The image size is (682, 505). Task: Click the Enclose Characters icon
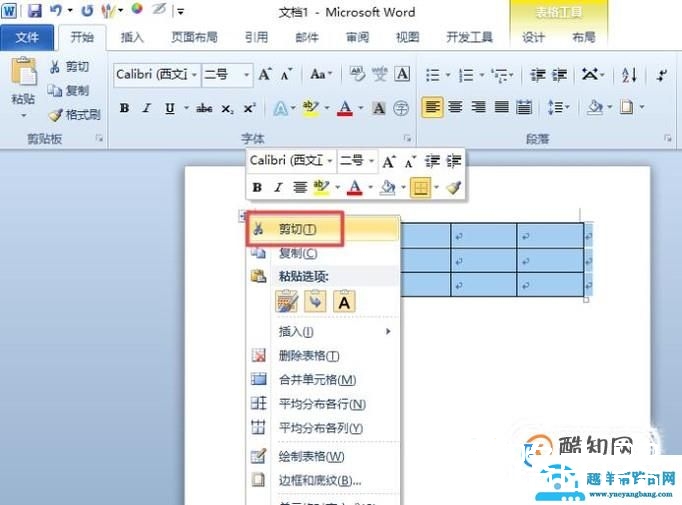tap(401, 108)
